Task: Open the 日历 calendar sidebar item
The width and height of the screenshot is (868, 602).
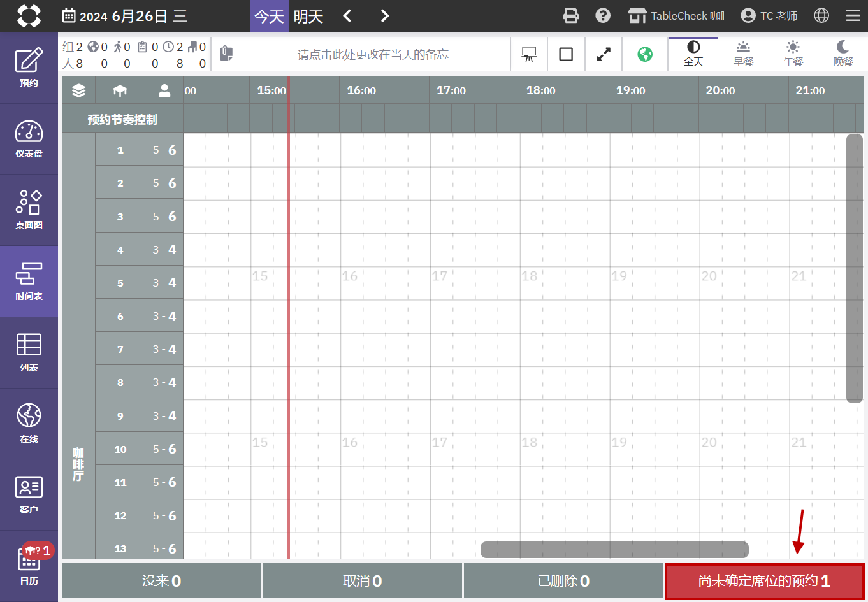Action: coord(29,566)
